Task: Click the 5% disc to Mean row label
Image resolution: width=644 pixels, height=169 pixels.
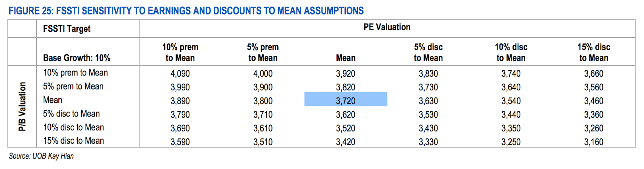Action: (x=71, y=114)
